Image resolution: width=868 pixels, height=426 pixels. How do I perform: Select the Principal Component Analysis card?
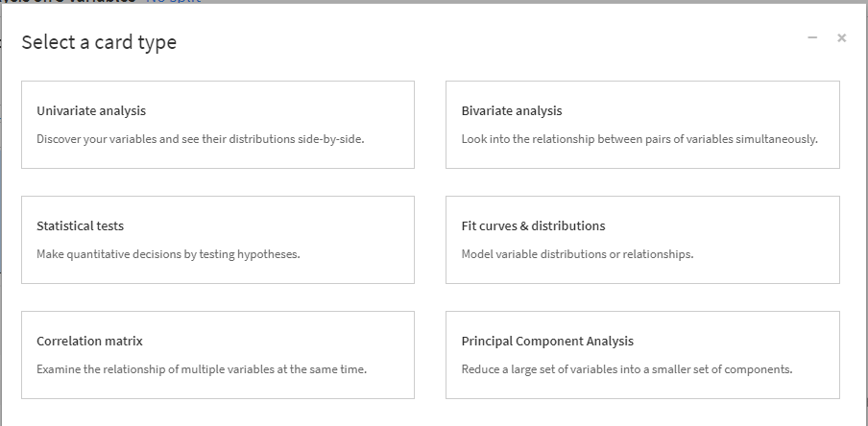[x=642, y=355]
